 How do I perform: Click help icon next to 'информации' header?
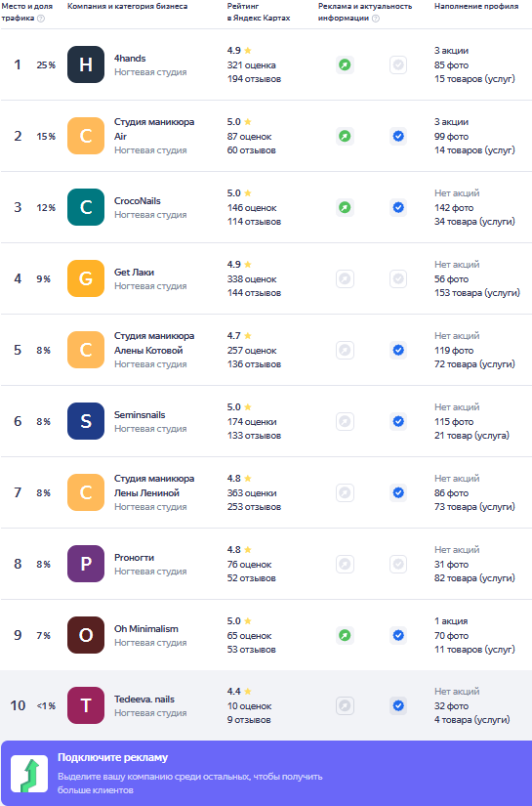pos(376,18)
